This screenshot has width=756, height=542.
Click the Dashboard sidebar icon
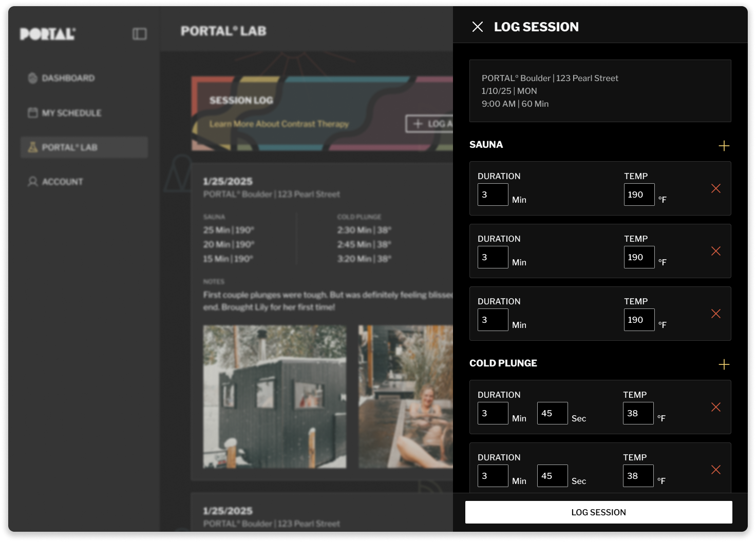coord(33,78)
